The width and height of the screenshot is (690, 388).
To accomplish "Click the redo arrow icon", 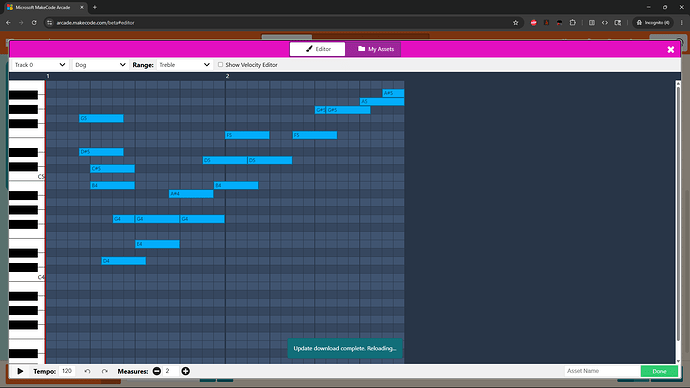I will tap(105, 371).
